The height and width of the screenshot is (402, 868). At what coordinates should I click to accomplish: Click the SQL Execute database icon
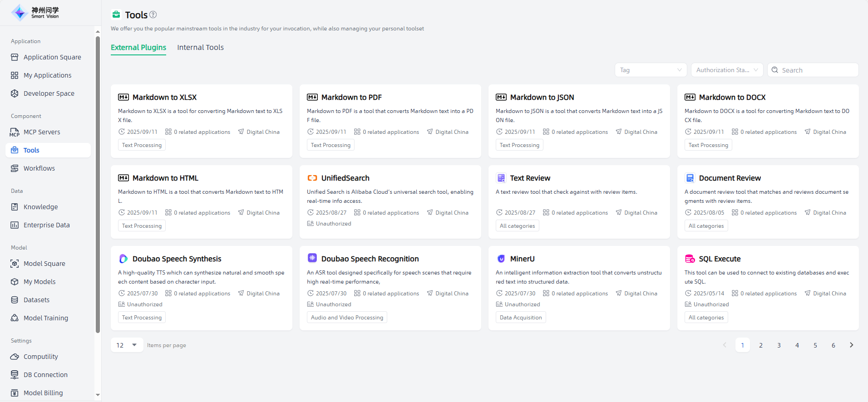point(690,259)
